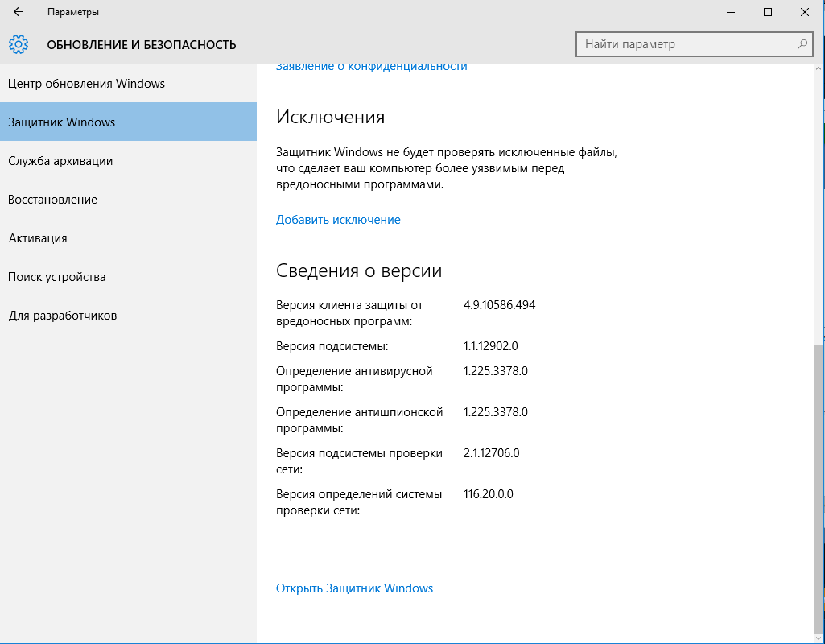Image resolution: width=825 pixels, height=644 pixels.
Task: Open 'Центр обновления Windows' section
Action: coord(129,83)
